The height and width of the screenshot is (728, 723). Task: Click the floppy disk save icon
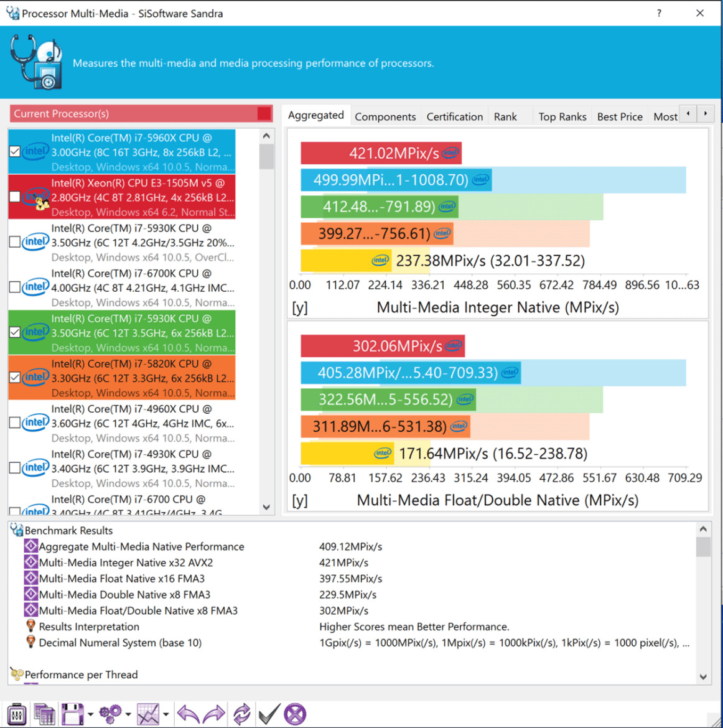pos(72,714)
